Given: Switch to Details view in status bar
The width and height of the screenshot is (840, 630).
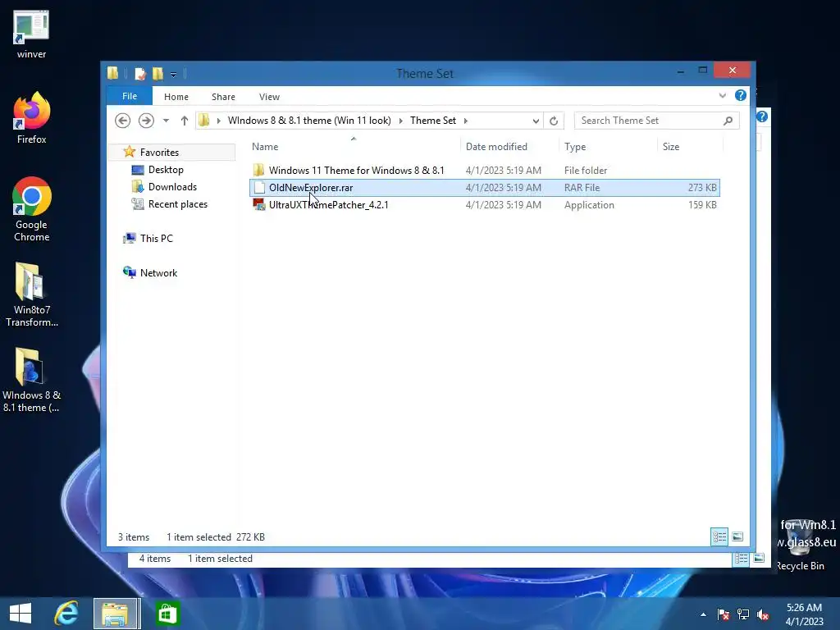Looking at the screenshot, I should (x=719, y=536).
